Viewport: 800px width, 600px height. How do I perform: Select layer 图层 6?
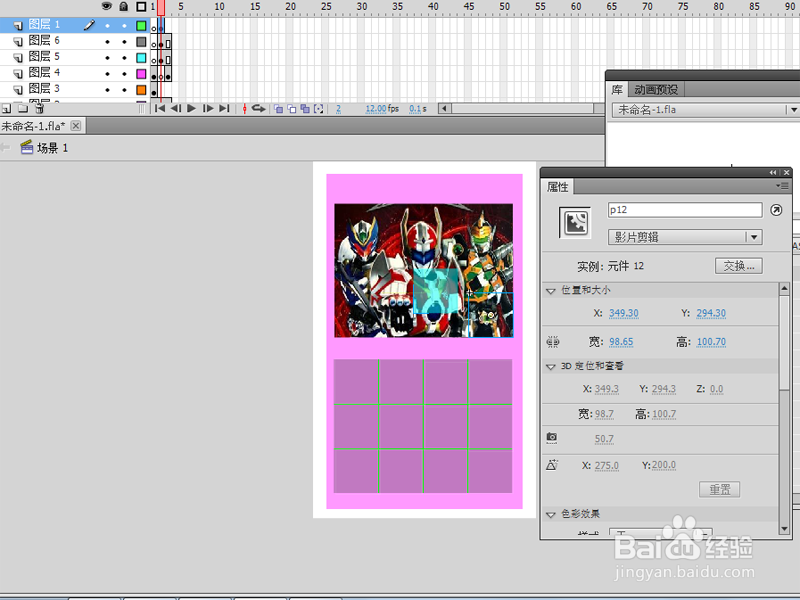point(44,40)
